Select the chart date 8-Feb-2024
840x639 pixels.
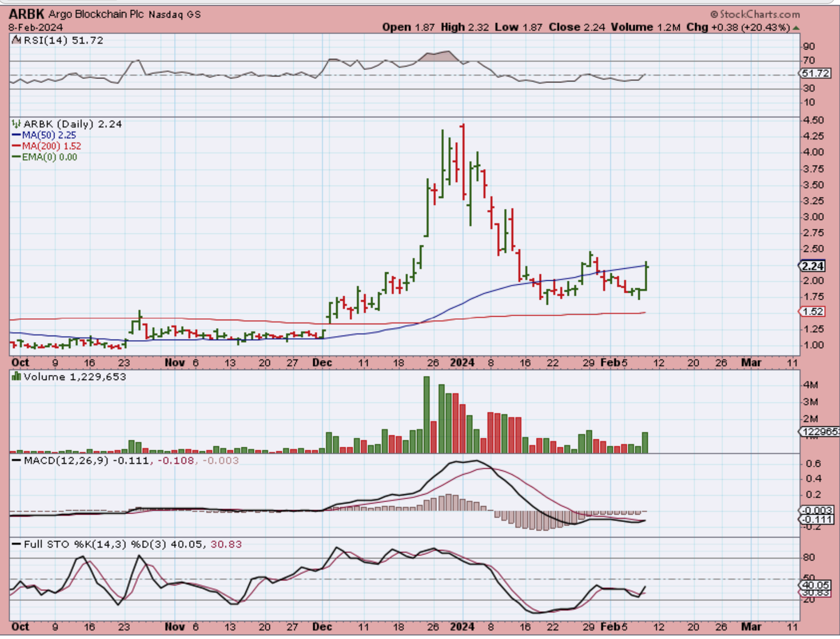point(35,27)
